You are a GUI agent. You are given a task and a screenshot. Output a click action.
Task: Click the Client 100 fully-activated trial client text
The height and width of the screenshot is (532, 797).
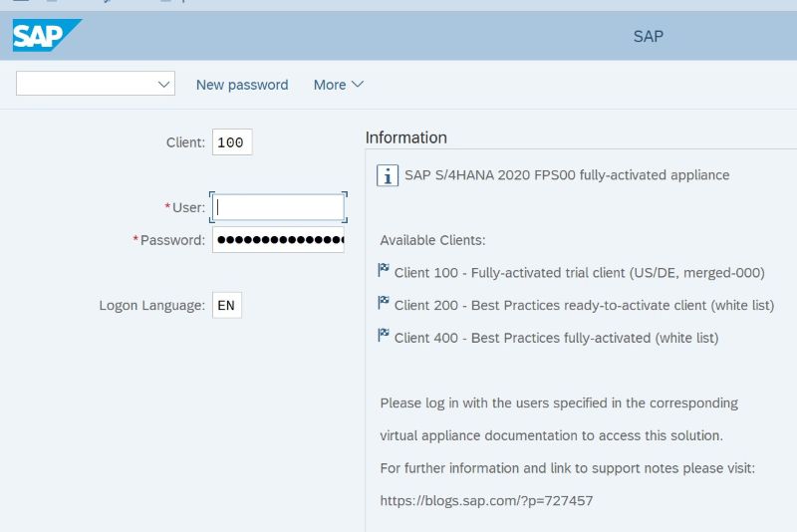click(580, 273)
